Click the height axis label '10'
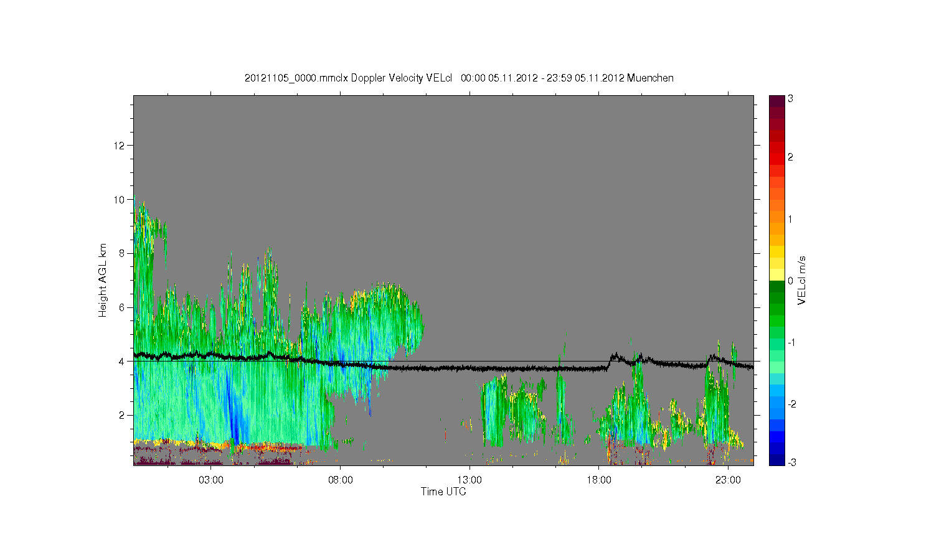The image size is (934, 560). coord(120,200)
